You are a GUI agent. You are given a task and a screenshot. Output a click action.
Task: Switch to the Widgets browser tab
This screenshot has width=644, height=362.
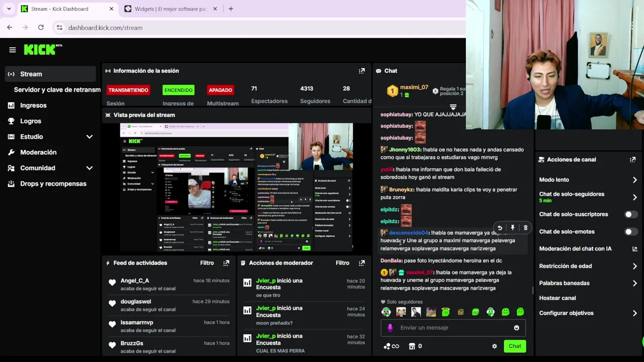pyautogui.click(x=170, y=9)
